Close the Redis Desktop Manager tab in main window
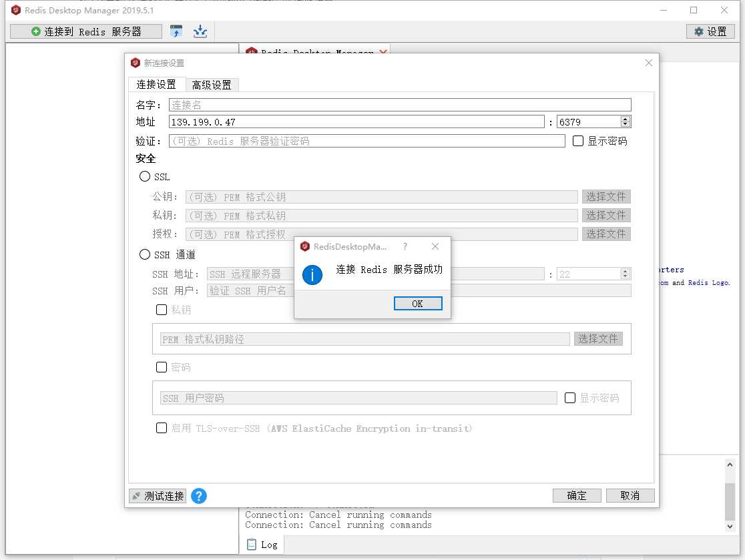 [x=383, y=51]
